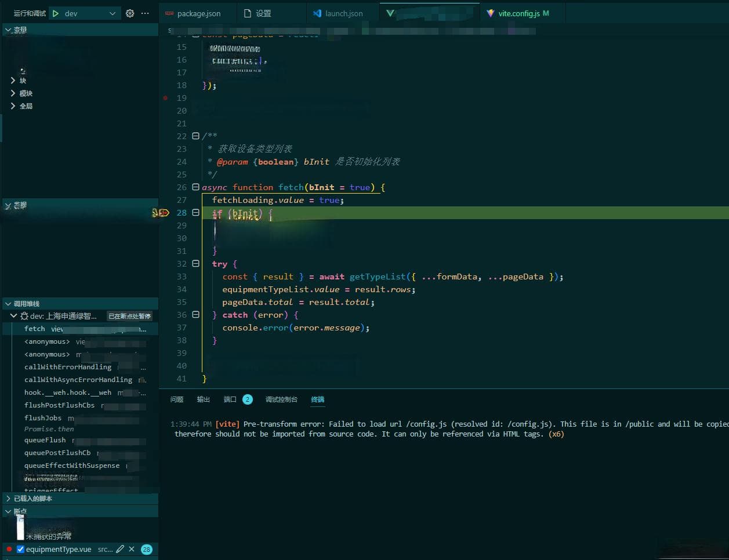Select the queueEffectWithSuspense stack frame
The image size is (729, 560).
[x=80, y=466]
